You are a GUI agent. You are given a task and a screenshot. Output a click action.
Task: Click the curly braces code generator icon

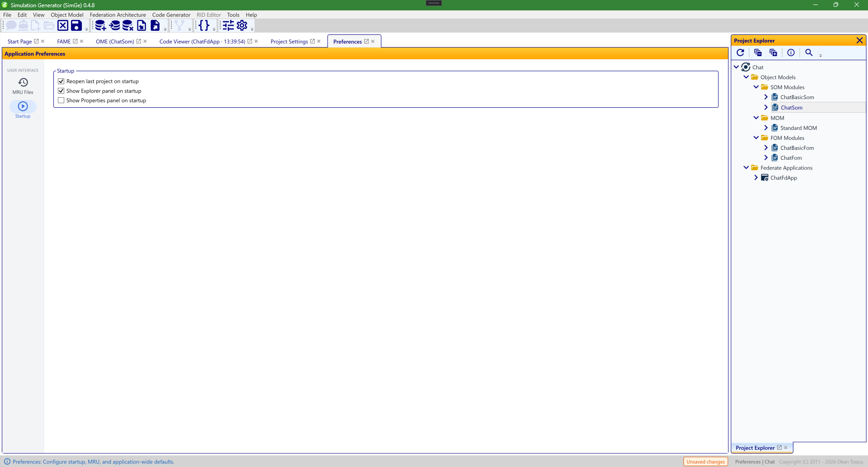coord(204,25)
